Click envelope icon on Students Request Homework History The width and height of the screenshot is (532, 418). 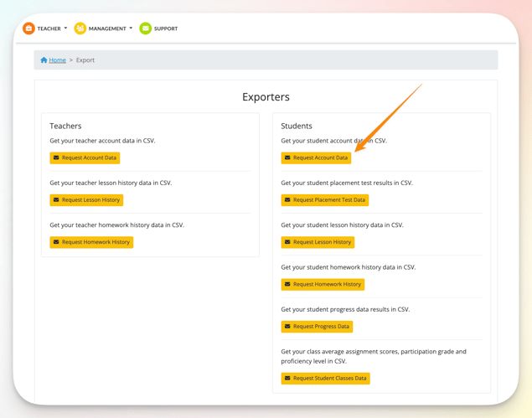tap(287, 284)
